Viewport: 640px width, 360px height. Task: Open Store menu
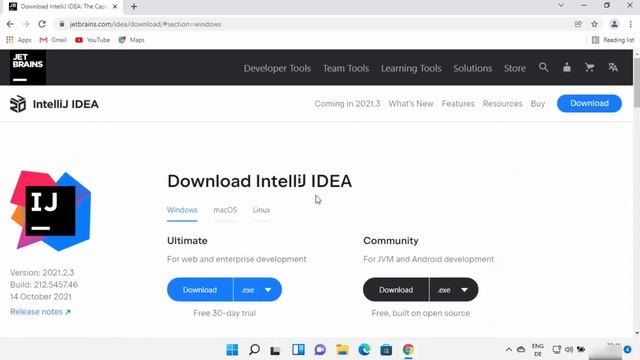pyautogui.click(x=515, y=68)
